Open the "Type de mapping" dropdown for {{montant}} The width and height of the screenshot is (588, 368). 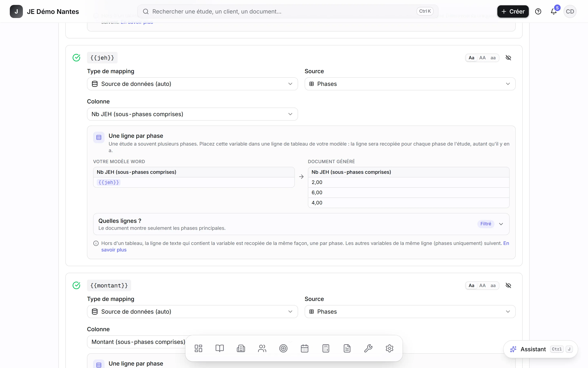pyautogui.click(x=193, y=312)
